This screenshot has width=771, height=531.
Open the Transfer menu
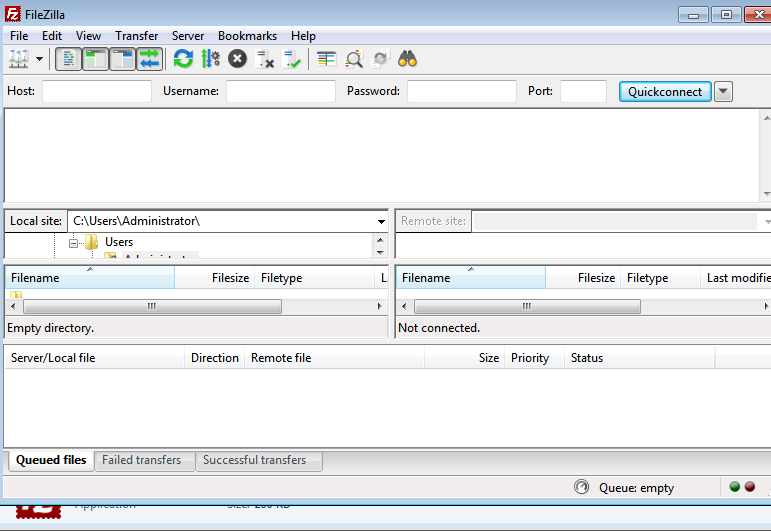[136, 36]
